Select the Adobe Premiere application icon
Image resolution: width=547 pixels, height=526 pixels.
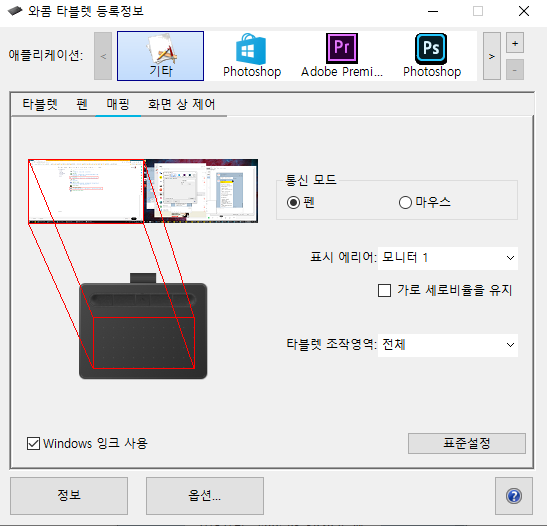click(x=342, y=56)
